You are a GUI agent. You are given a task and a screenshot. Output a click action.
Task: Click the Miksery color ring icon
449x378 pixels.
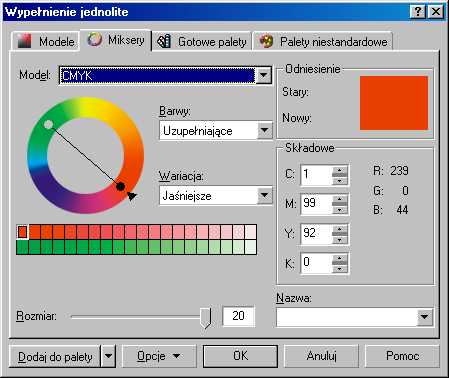[94, 39]
